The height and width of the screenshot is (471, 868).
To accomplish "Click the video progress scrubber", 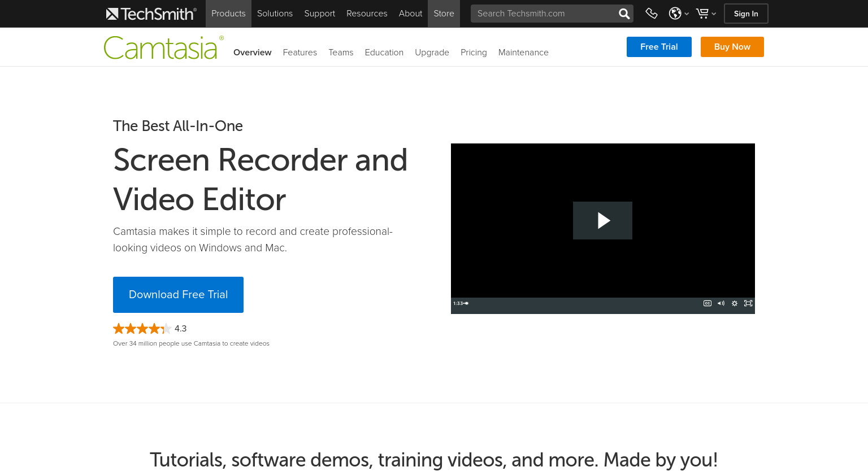I will [x=466, y=303].
